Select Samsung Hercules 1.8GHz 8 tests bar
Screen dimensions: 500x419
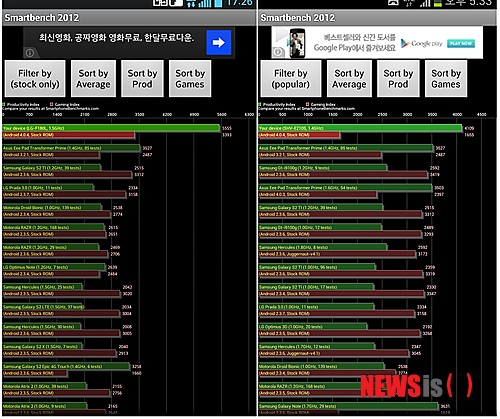tap(323, 247)
